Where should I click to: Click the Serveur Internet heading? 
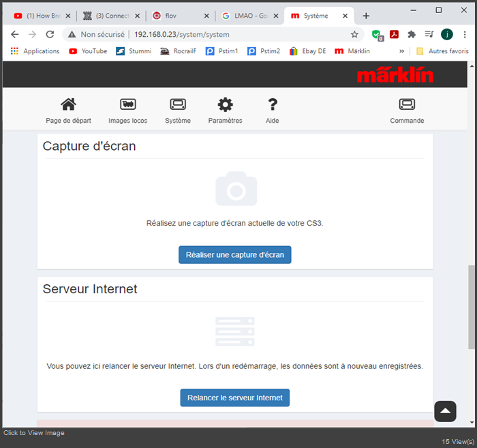pyautogui.click(x=90, y=289)
